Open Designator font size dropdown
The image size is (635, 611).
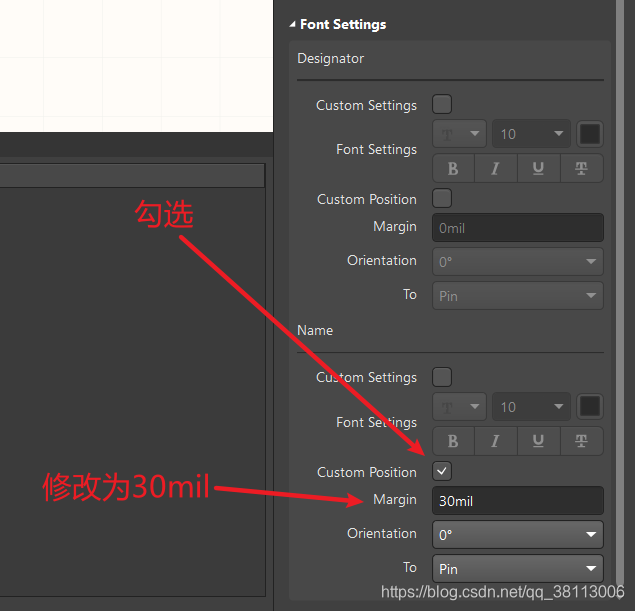click(x=532, y=134)
